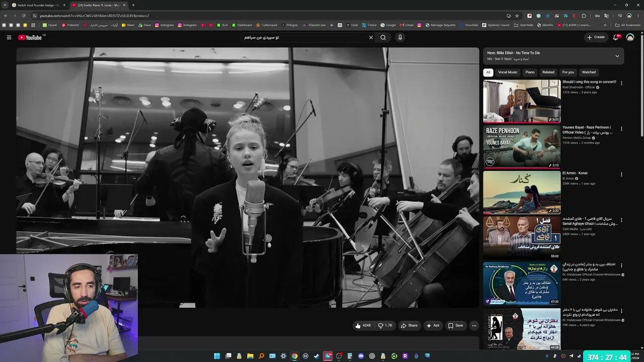Open more actions below the video

click(x=474, y=326)
